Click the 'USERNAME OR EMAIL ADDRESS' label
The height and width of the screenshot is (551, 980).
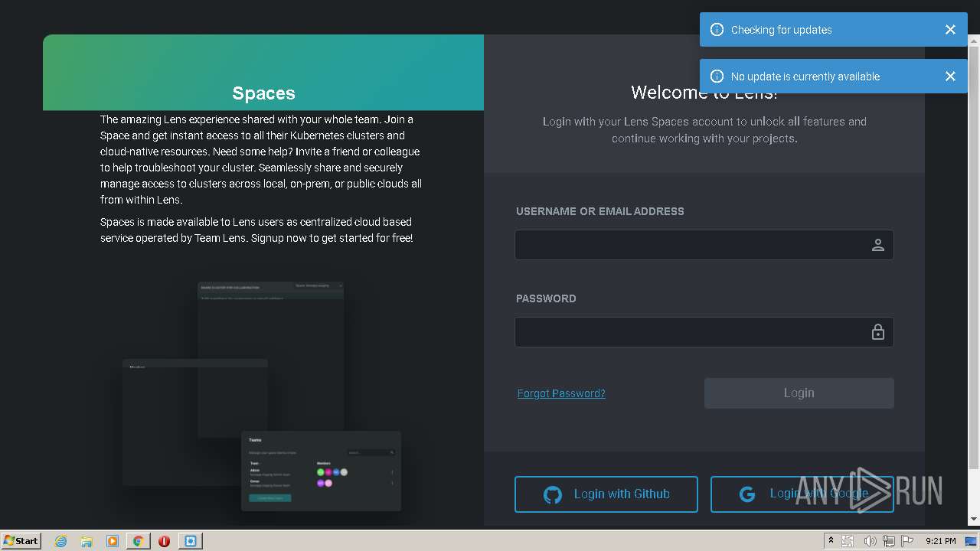[x=600, y=211]
